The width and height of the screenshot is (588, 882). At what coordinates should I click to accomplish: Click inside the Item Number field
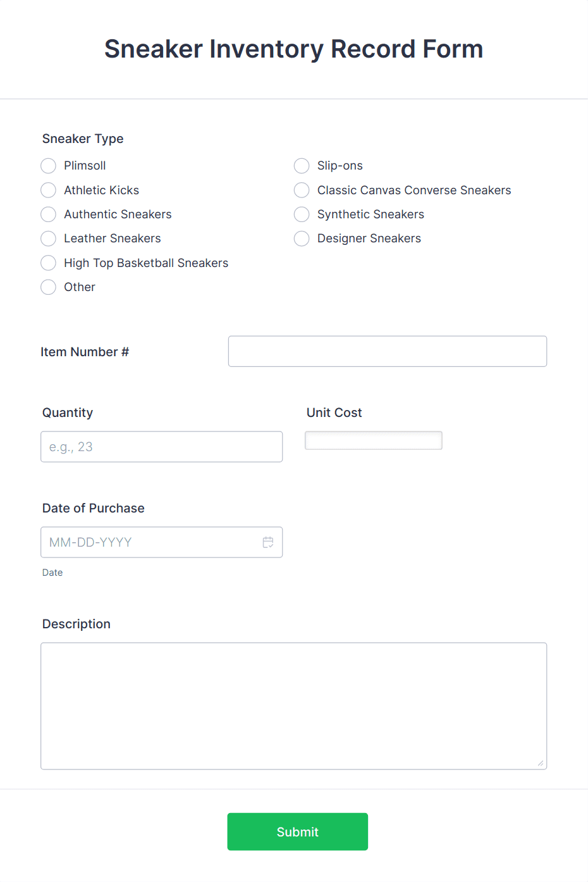tap(387, 351)
